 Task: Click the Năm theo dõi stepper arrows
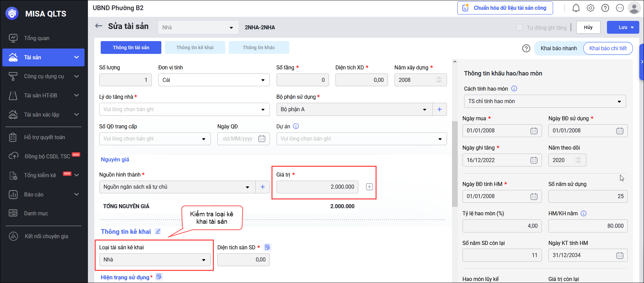(x=578, y=160)
